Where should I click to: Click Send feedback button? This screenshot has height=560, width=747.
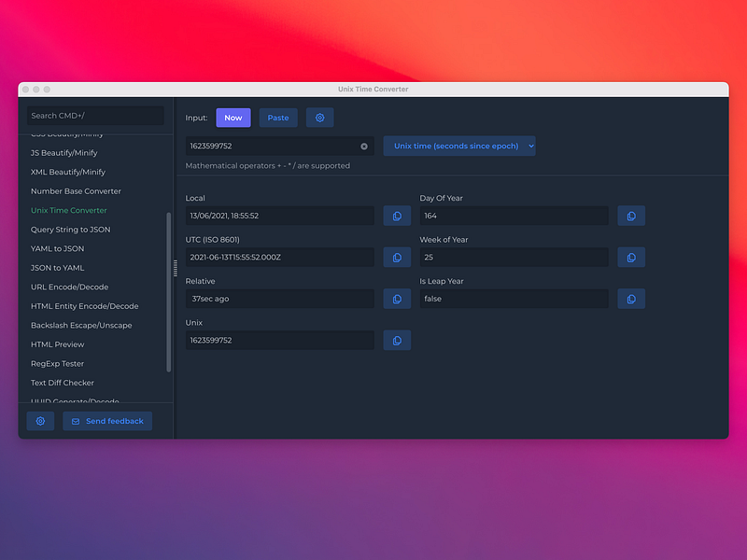(x=107, y=421)
